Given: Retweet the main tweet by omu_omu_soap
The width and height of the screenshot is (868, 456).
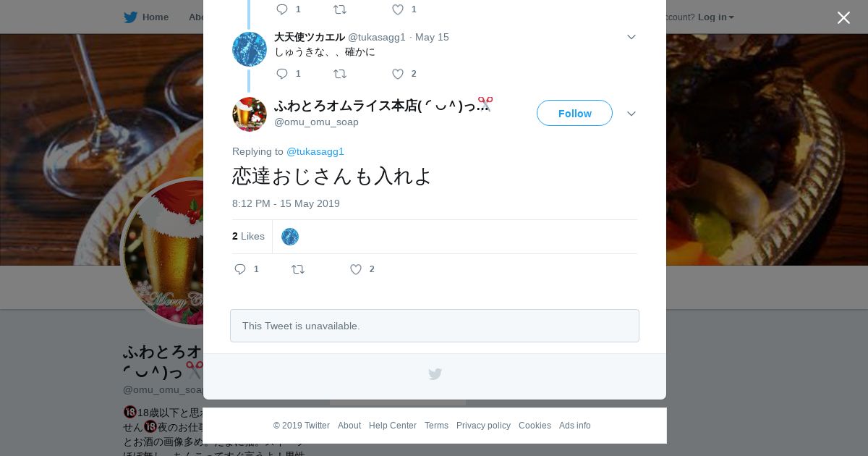Looking at the screenshot, I should pyautogui.click(x=298, y=269).
